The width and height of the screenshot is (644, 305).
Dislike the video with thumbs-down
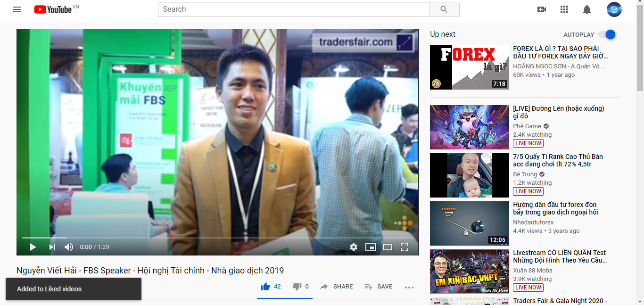pos(297,286)
